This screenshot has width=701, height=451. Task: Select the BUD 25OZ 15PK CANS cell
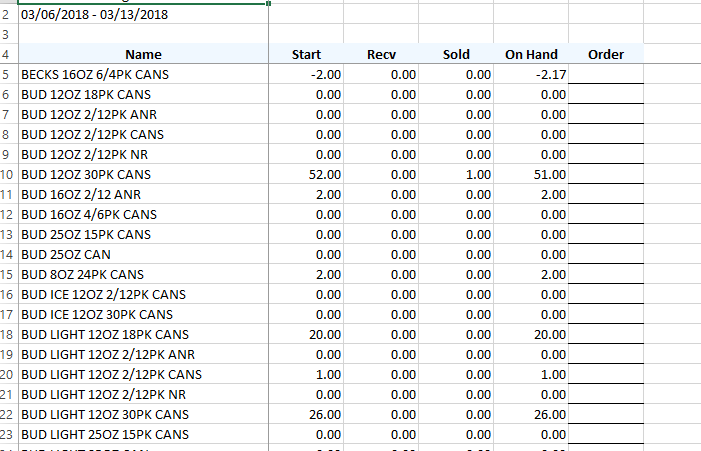[144, 234]
